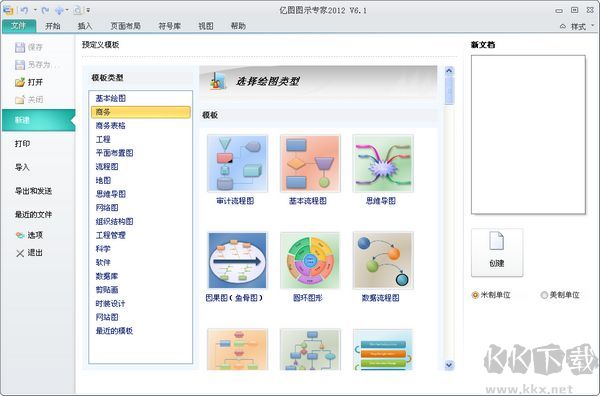Click the print preview icon in title bar
This screenshot has height=396, width=600.
(x=78, y=10)
